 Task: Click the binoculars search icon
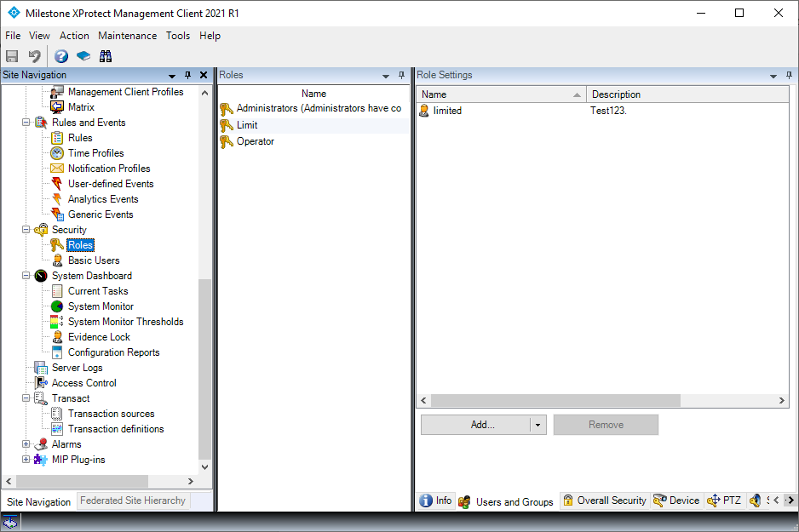tap(105, 55)
